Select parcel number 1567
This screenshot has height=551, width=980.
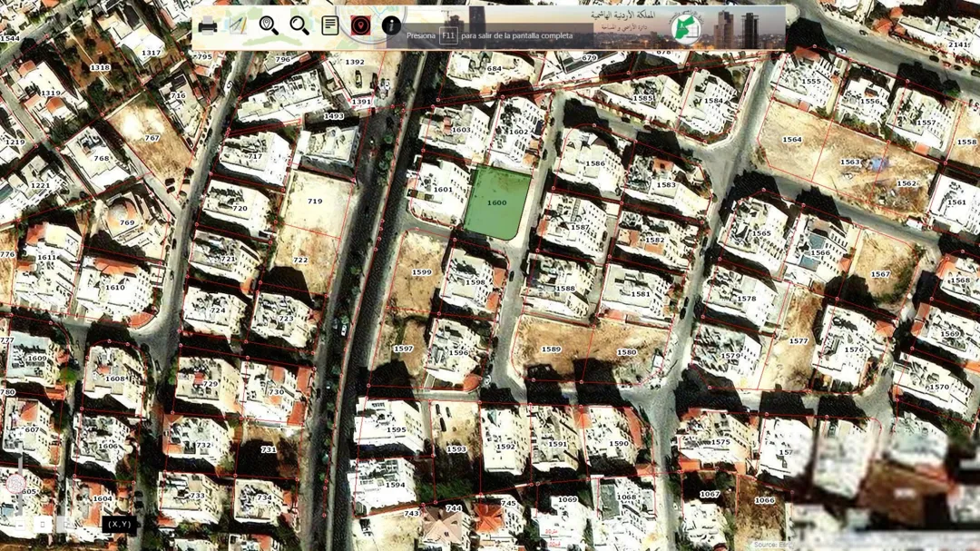click(880, 274)
